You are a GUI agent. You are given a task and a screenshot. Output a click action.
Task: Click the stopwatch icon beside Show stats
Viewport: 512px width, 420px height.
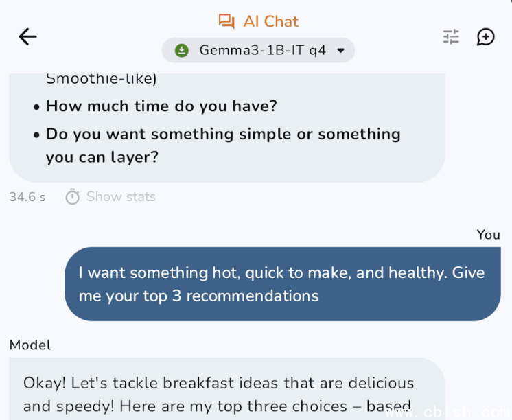(x=72, y=196)
